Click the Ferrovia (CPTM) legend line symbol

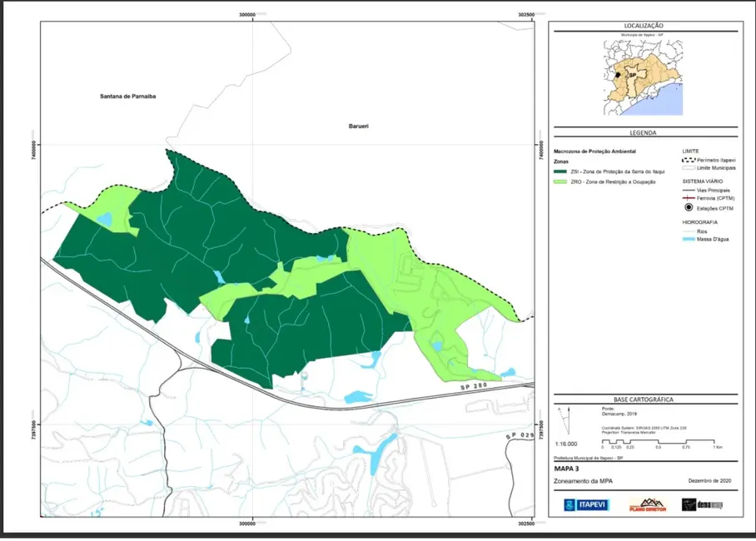pyautogui.click(x=689, y=197)
